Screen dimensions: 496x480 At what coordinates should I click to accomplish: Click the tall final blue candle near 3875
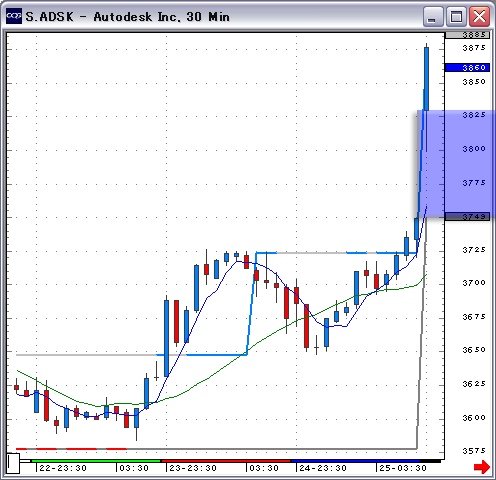click(426, 79)
